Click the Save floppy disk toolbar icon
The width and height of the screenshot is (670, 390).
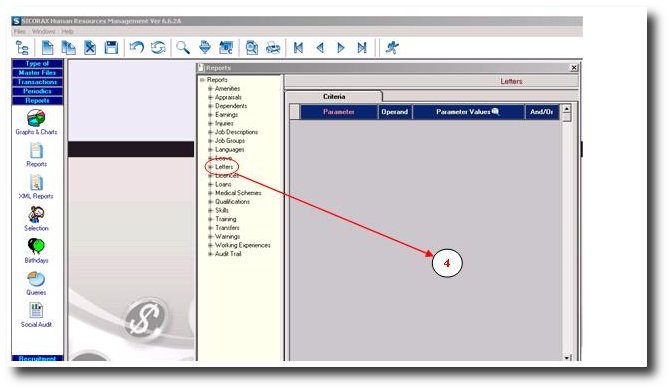(x=111, y=47)
